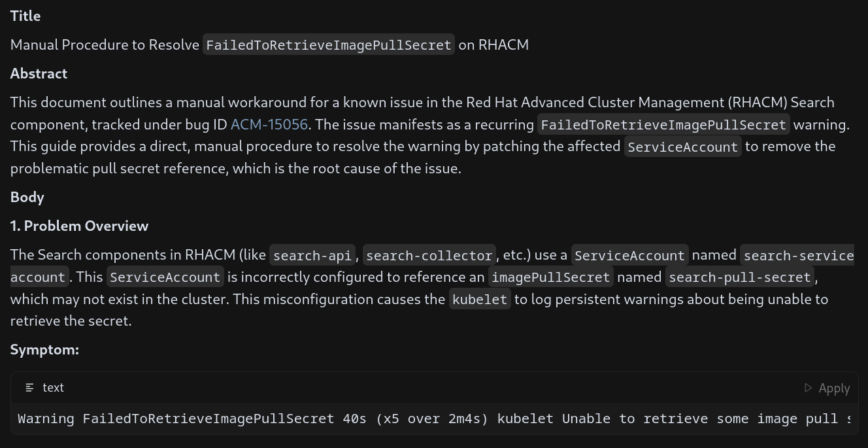Open the ACM-15056 bug link
Screen dimensions: 868x448
coord(269,124)
